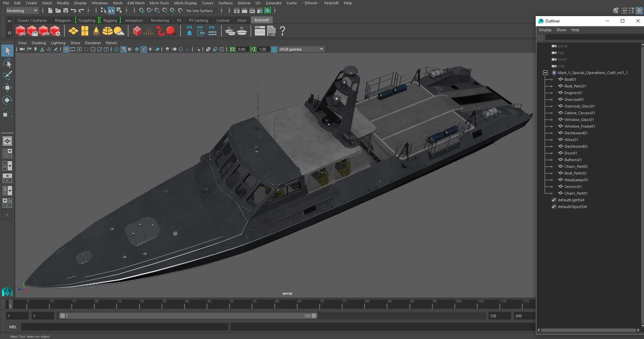Toggle textured display in viewport
Viewport: 644px width, 339px height.
click(x=144, y=49)
